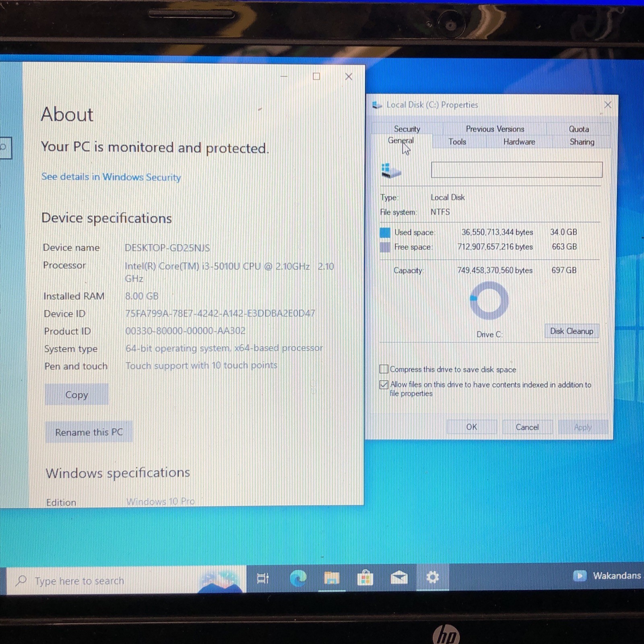The width and height of the screenshot is (644, 644).
Task: Click Rename this PC button
Action: pyautogui.click(x=89, y=432)
